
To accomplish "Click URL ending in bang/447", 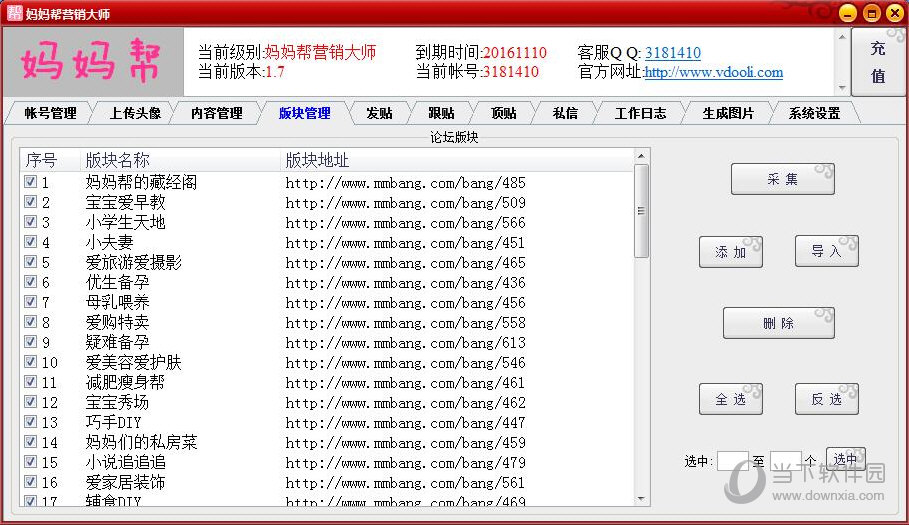I will [x=405, y=423].
